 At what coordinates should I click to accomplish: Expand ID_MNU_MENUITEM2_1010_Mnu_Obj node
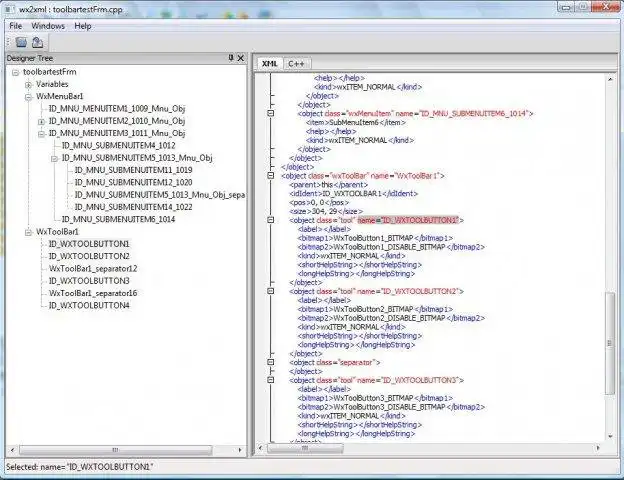pyautogui.click(x=41, y=121)
